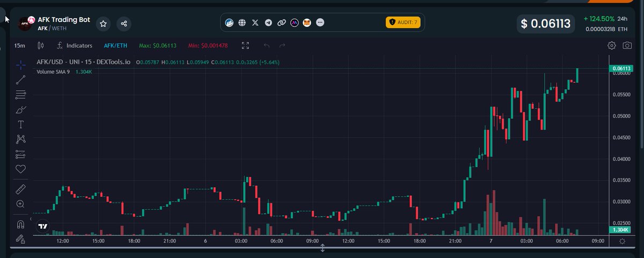Select the text annotation tool
The height and width of the screenshot is (258, 644).
point(21,125)
